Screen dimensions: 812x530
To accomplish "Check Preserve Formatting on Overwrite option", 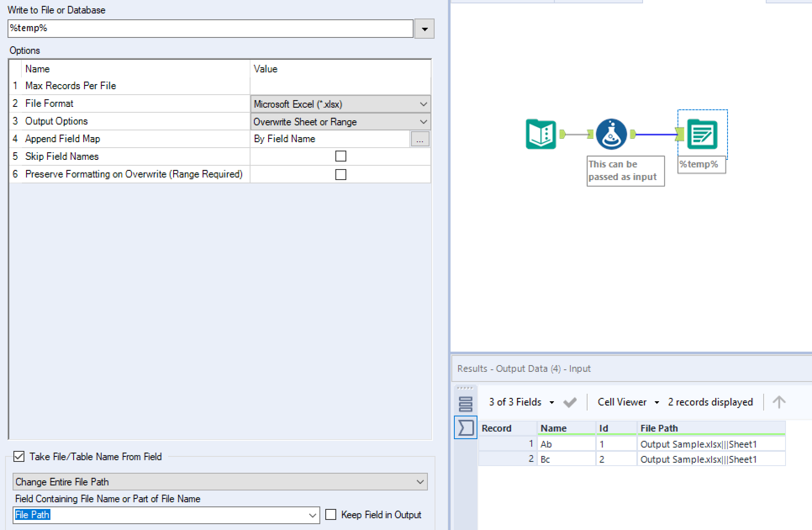I will click(340, 174).
